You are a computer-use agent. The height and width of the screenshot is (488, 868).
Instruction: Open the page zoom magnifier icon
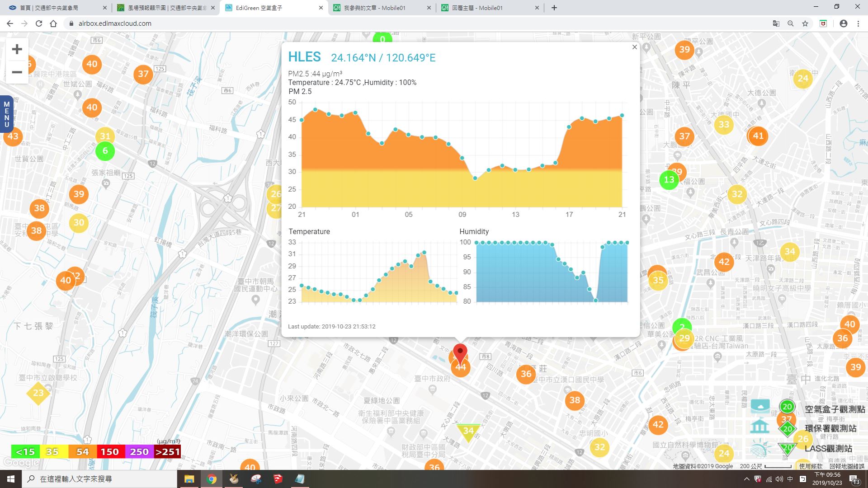click(x=790, y=23)
